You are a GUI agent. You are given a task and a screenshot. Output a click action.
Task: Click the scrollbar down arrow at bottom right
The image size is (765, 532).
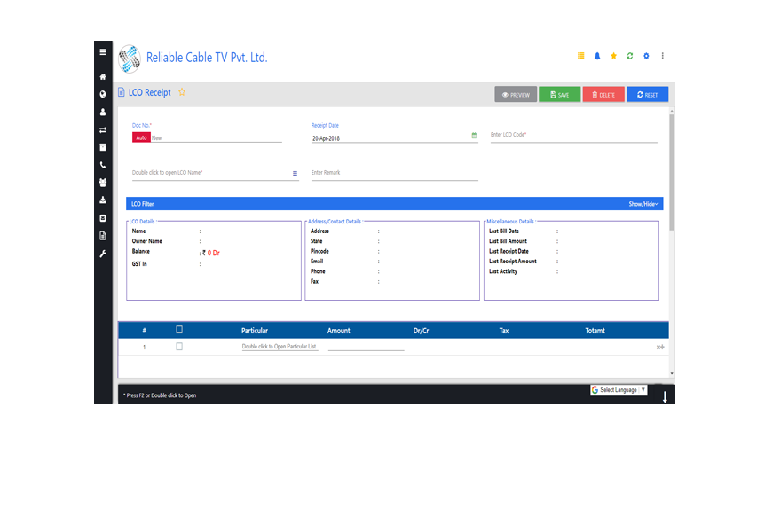pos(672,373)
